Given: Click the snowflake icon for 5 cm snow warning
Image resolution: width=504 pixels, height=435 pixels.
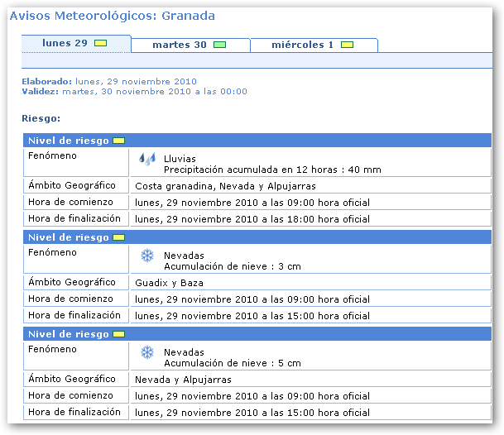Looking at the screenshot, I should coord(147,353).
